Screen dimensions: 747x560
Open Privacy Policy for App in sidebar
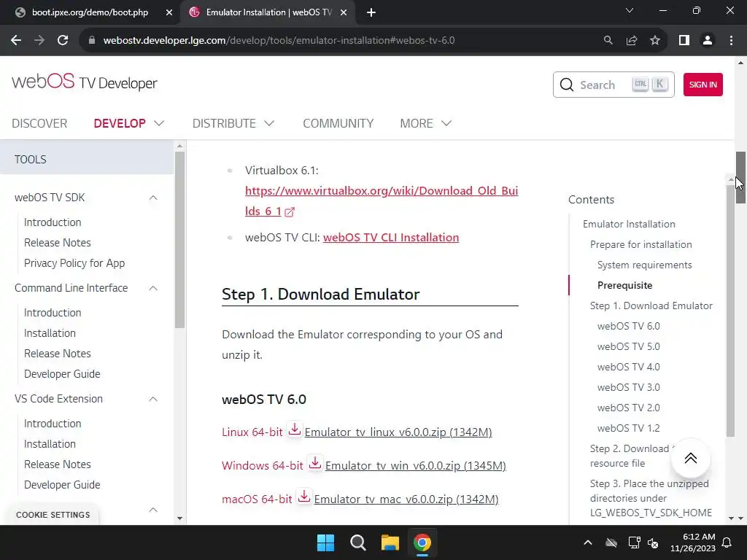pos(74,263)
